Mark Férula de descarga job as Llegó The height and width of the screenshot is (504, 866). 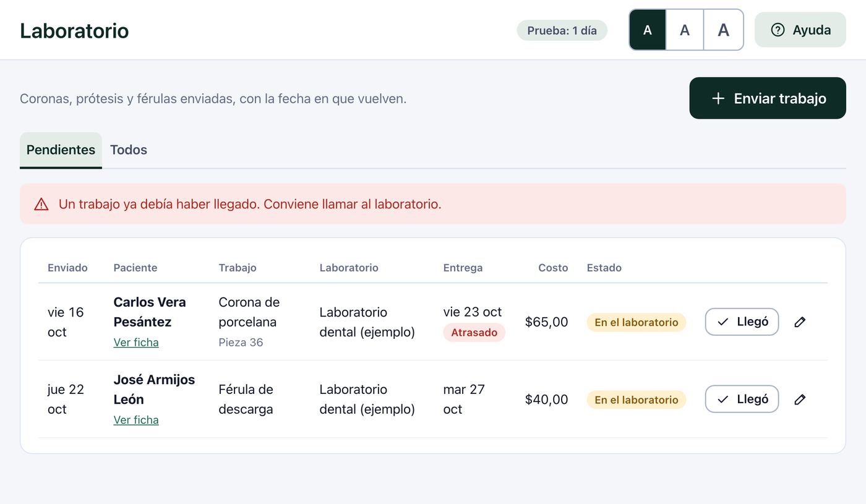tap(742, 399)
